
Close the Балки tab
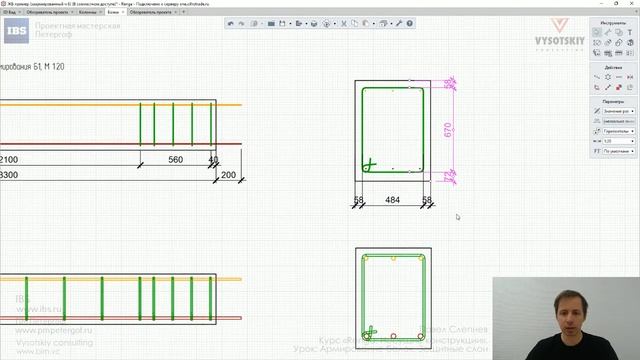pos(123,12)
